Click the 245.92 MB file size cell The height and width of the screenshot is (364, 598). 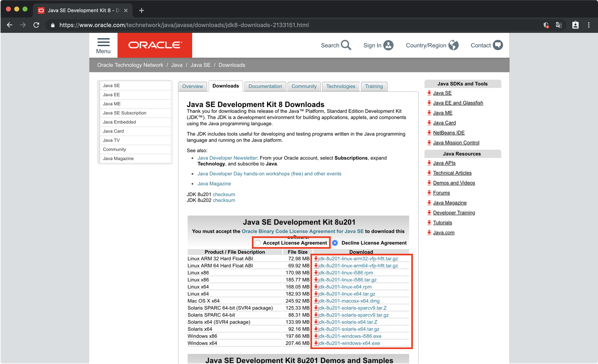tap(298, 301)
